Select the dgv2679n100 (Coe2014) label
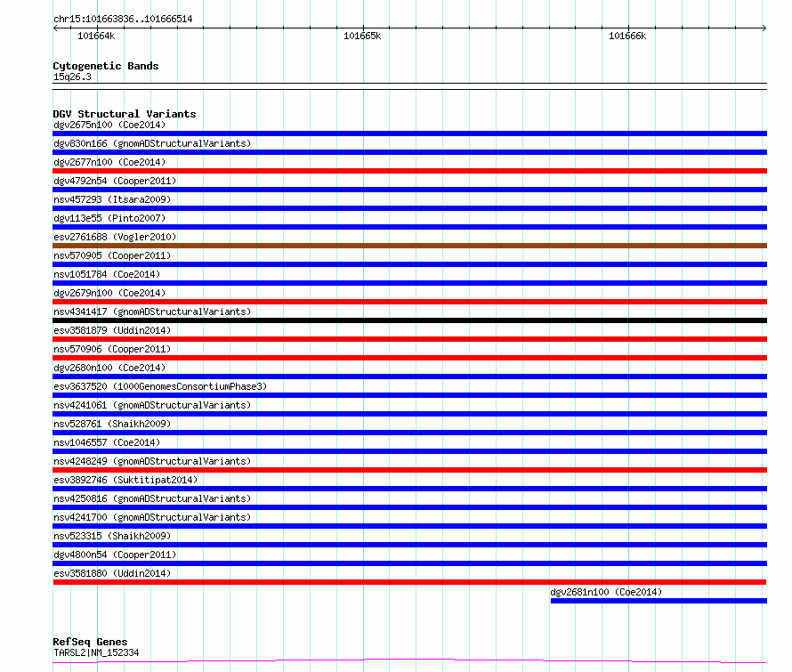The image size is (792, 672). point(109,293)
